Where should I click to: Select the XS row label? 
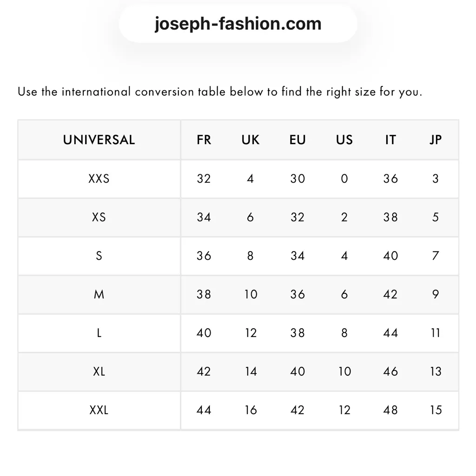click(99, 217)
